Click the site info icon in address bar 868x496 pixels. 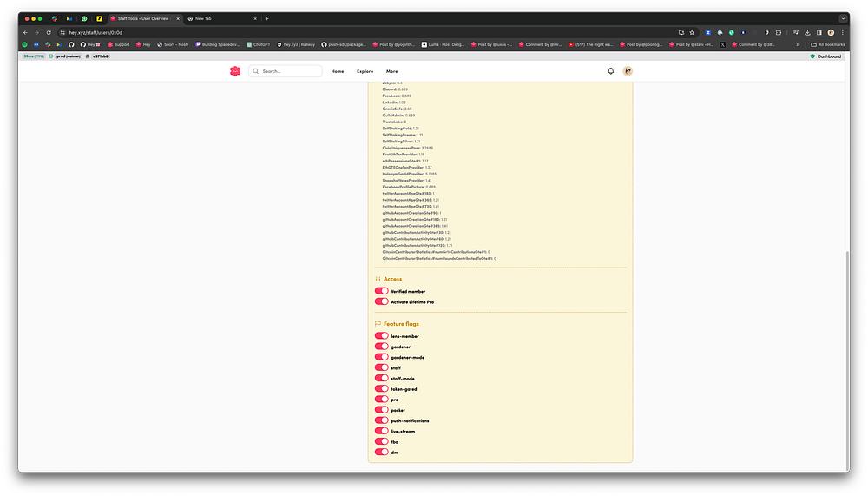(x=62, y=33)
